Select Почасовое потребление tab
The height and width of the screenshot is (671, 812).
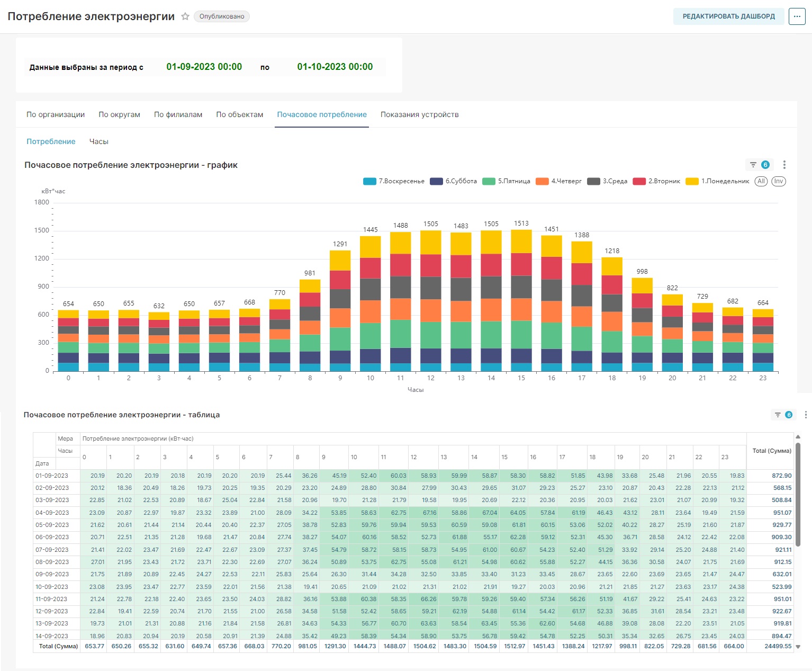(322, 114)
